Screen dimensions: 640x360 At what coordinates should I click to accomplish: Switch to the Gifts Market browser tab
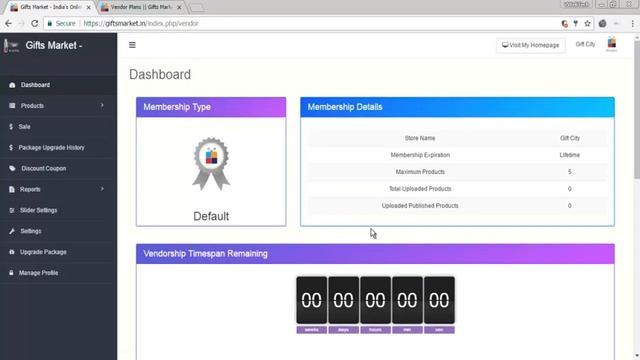50,7
